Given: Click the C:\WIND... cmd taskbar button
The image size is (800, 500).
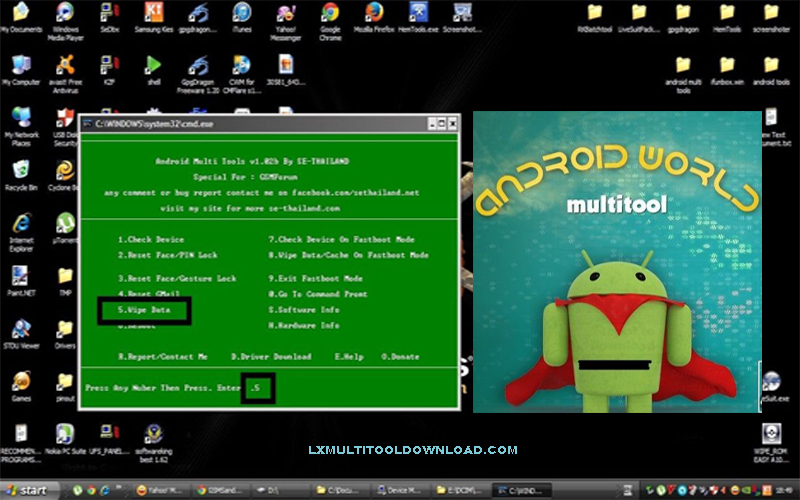Looking at the screenshot, I should 522,490.
